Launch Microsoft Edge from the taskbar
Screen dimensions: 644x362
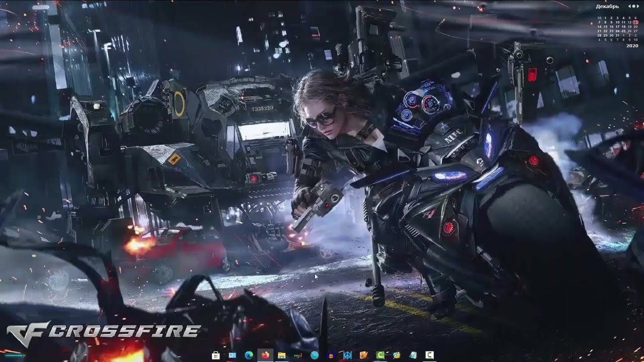pos(249,355)
